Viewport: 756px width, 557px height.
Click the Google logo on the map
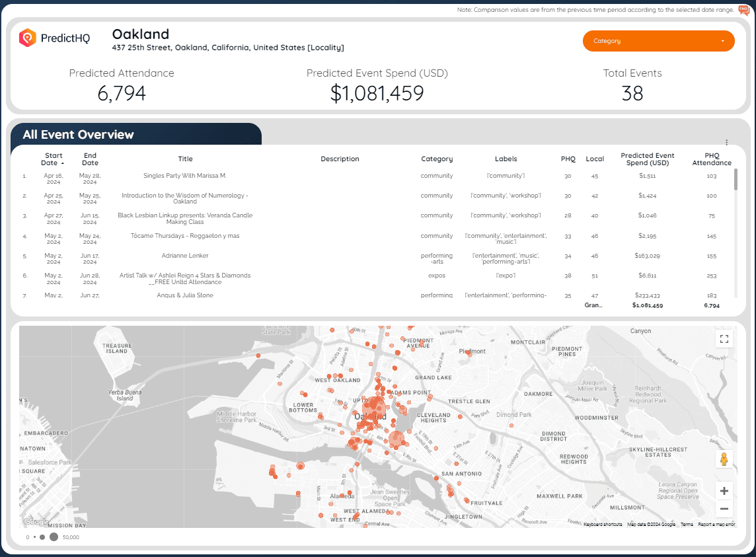tap(36, 522)
